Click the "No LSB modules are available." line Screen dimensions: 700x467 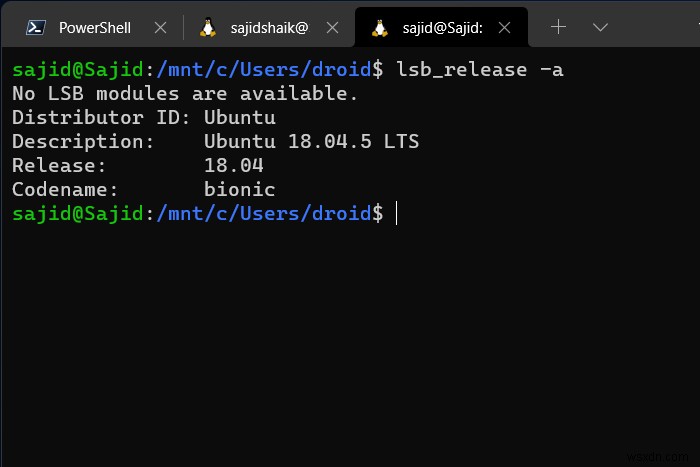point(185,93)
